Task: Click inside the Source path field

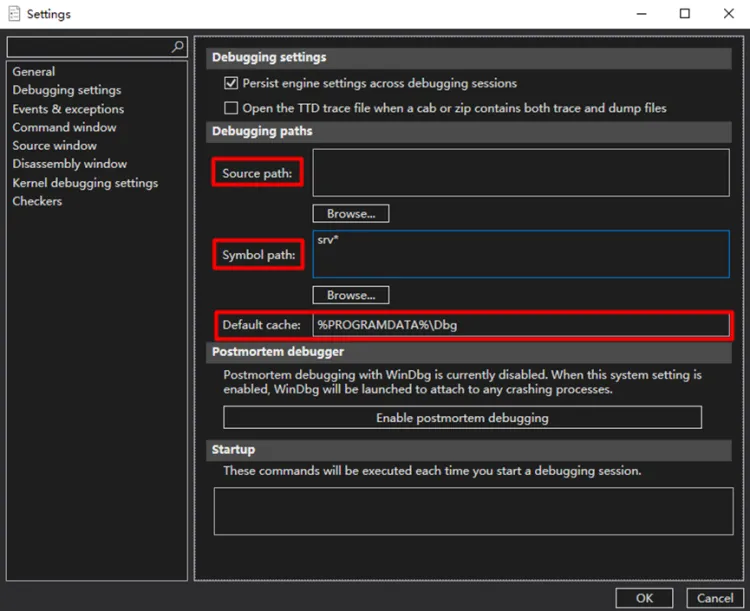Action: click(521, 173)
